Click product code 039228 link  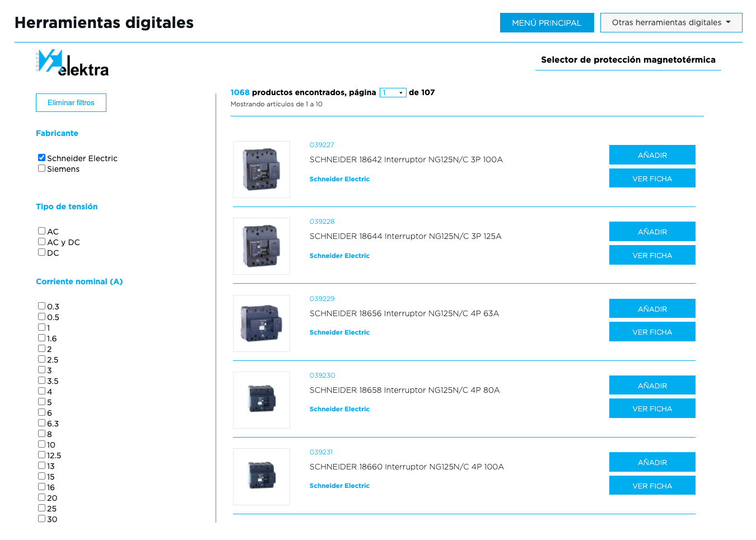pos(322,222)
